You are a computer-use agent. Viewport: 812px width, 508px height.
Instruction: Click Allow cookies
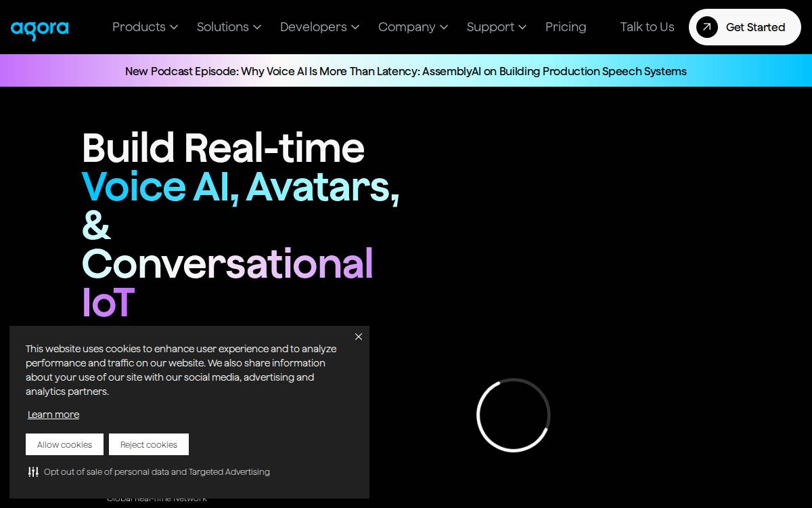point(64,444)
